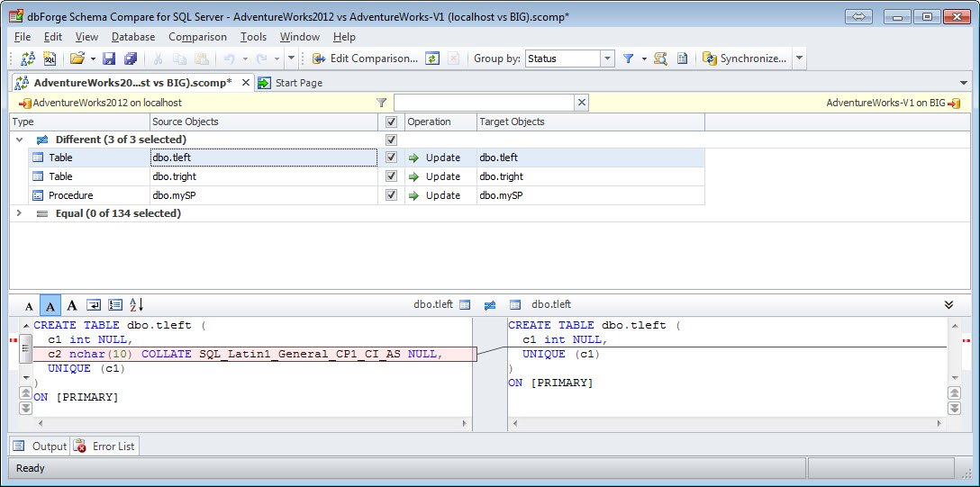The height and width of the screenshot is (487, 980).
Task: Open the Database menu
Action: [133, 37]
